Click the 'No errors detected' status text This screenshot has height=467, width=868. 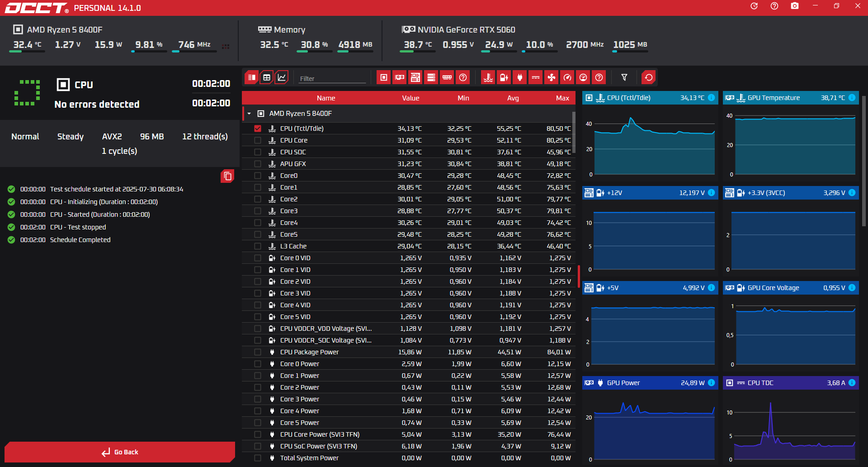click(97, 105)
